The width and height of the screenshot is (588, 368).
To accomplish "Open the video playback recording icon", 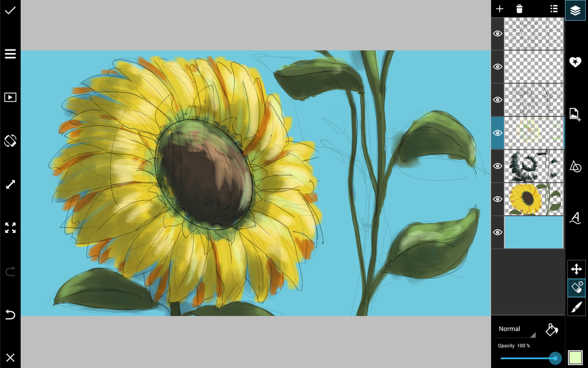I will (x=10, y=97).
